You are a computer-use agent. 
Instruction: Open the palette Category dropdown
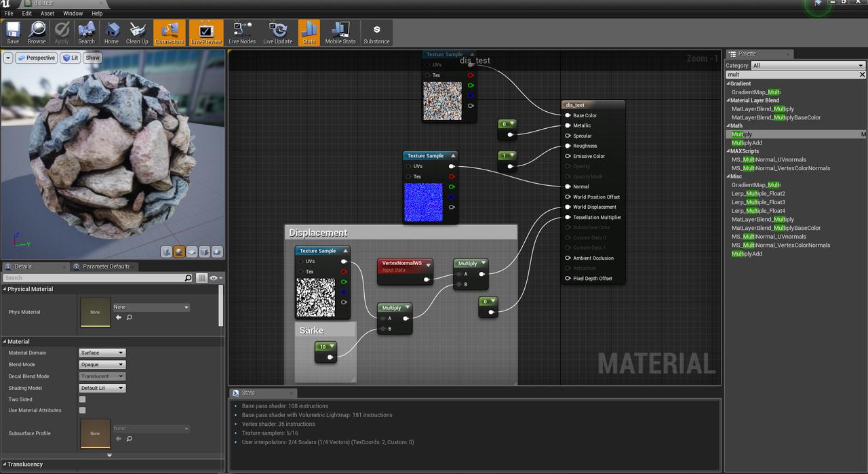click(808, 66)
